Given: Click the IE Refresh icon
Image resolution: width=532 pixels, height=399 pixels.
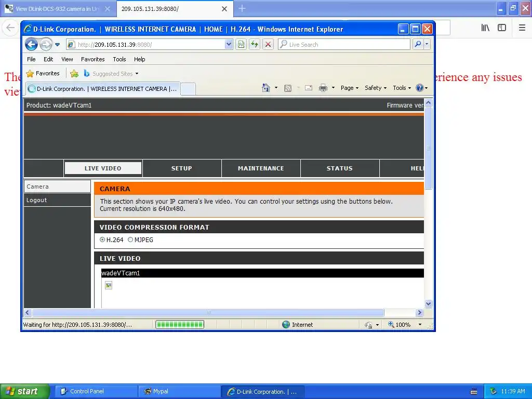Looking at the screenshot, I should (255, 44).
